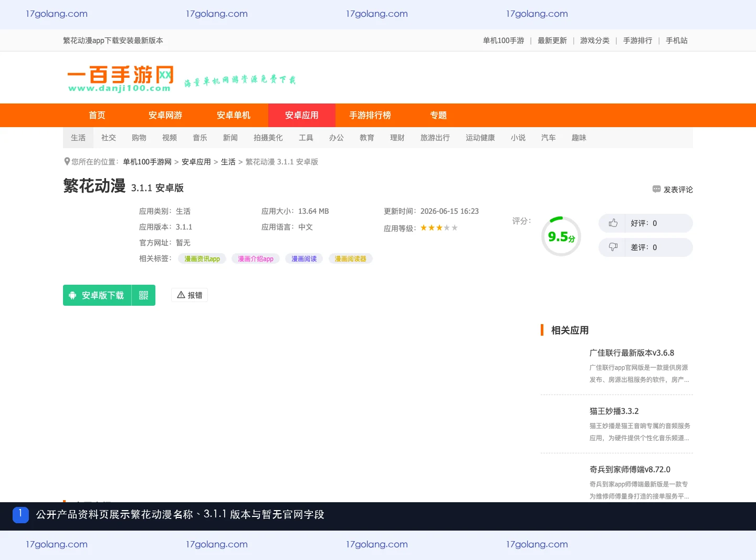Open the 专题 navigation tab
756x560 pixels.
(x=438, y=116)
